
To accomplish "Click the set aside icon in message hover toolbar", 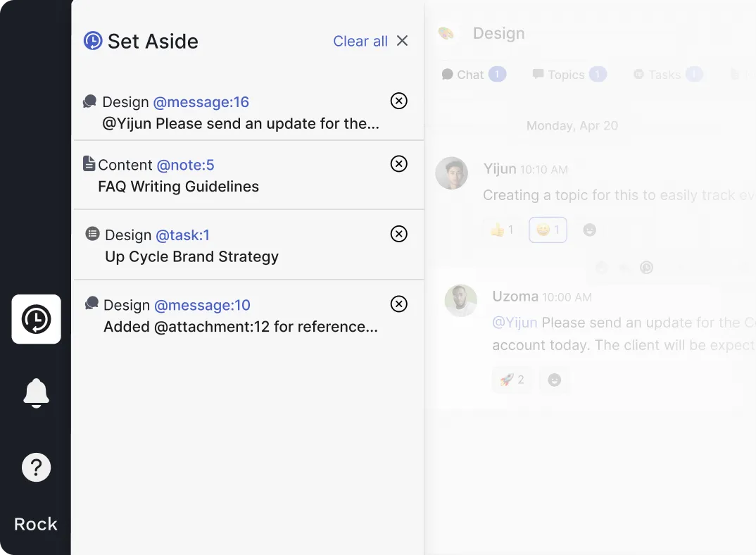I will tap(647, 268).
